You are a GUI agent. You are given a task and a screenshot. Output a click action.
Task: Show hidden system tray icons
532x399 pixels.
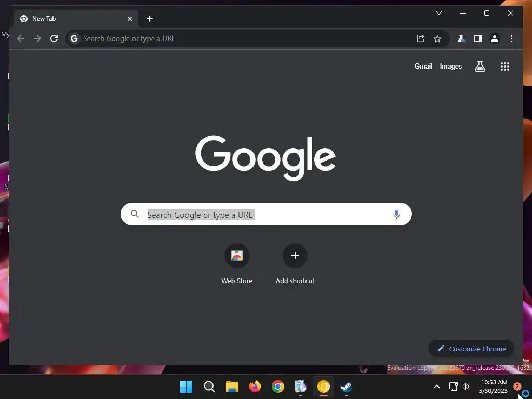[x=437, y=387]
